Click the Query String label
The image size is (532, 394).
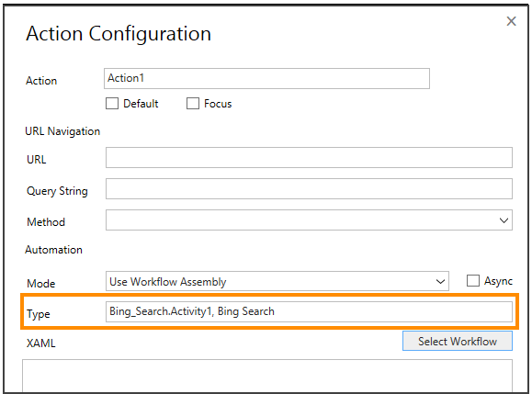[57, 191]
